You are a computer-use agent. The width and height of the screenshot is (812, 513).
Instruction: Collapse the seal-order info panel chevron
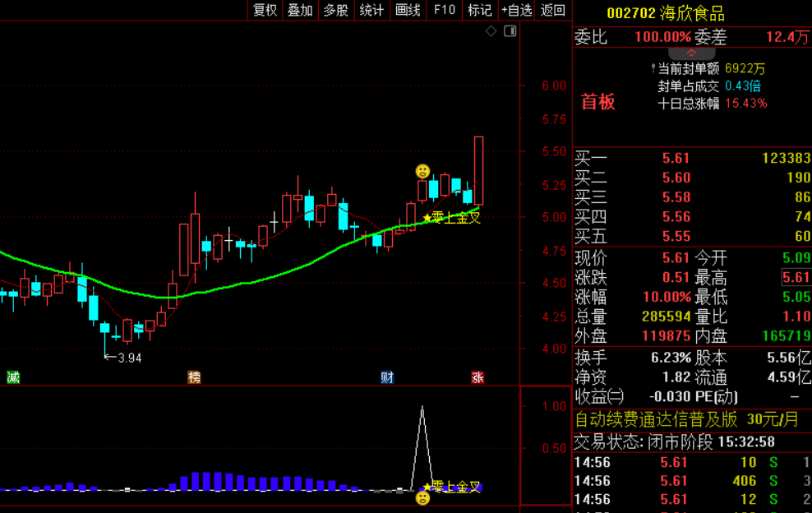pyautogui.click(x=691, y=53)
